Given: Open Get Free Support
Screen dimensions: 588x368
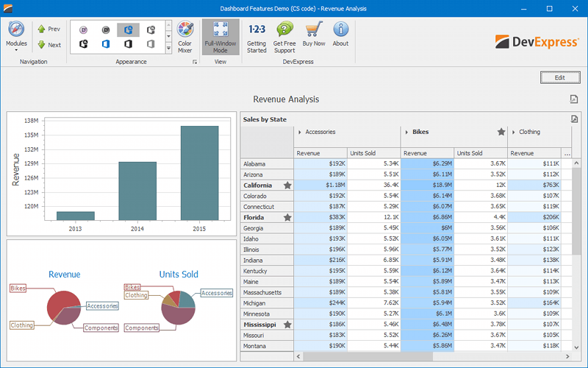Looking at the screenshot, I should [x=284, y=38].
